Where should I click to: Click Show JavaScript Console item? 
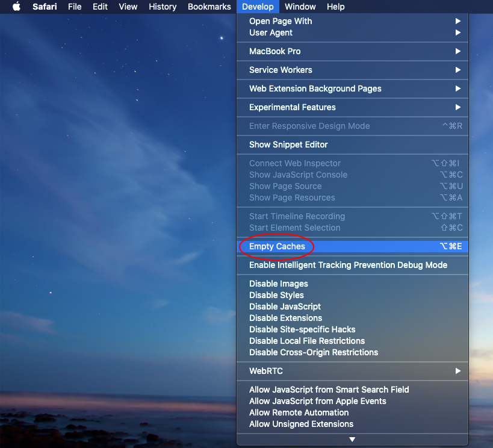[x=353, y=175]
